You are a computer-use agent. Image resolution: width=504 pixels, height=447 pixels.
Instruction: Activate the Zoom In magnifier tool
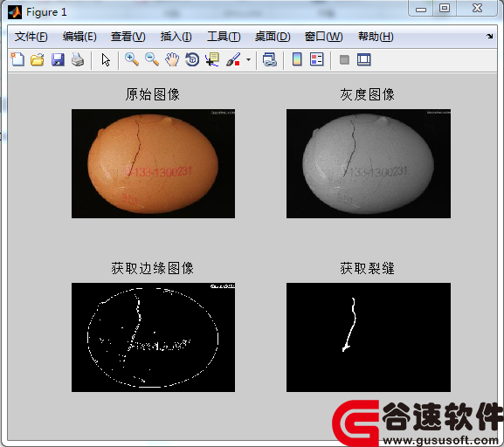pyautogui.click(x=132, y=59)
